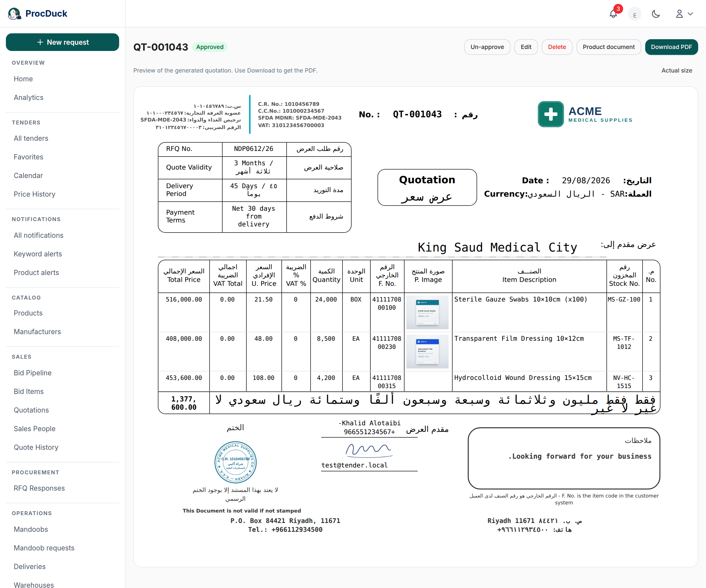
Task: Click the Sterile Gauze Swabs product image
Action: (427, 313)
